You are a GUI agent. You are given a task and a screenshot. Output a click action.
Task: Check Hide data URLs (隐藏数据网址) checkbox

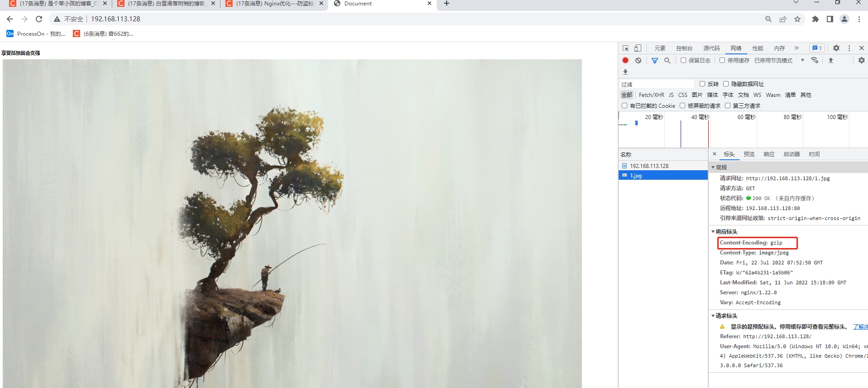point(726,84)
